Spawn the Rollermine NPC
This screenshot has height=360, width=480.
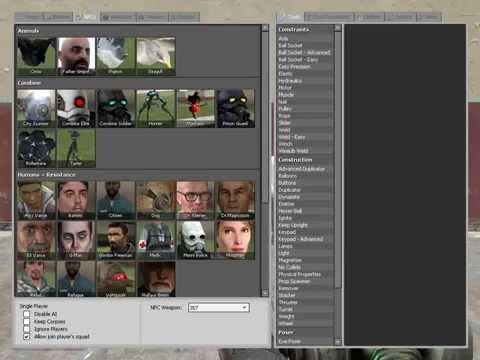(36, 148)
